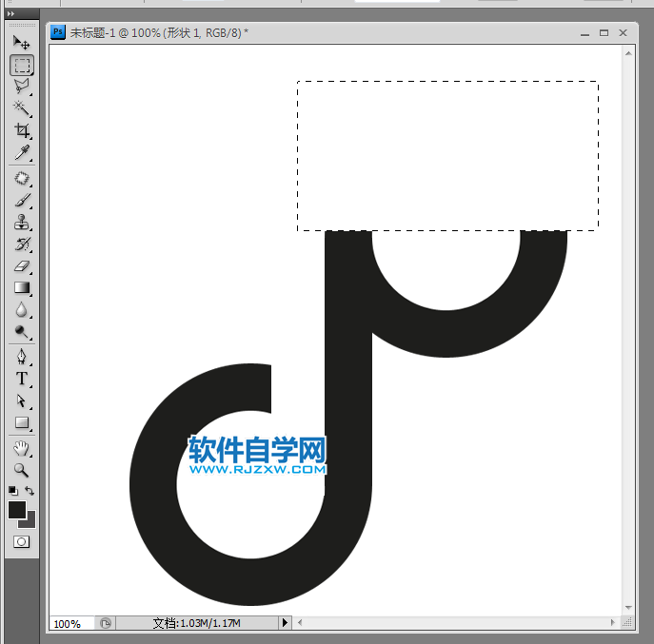Click the Ps document icon in the title bar

click(58, 32)
